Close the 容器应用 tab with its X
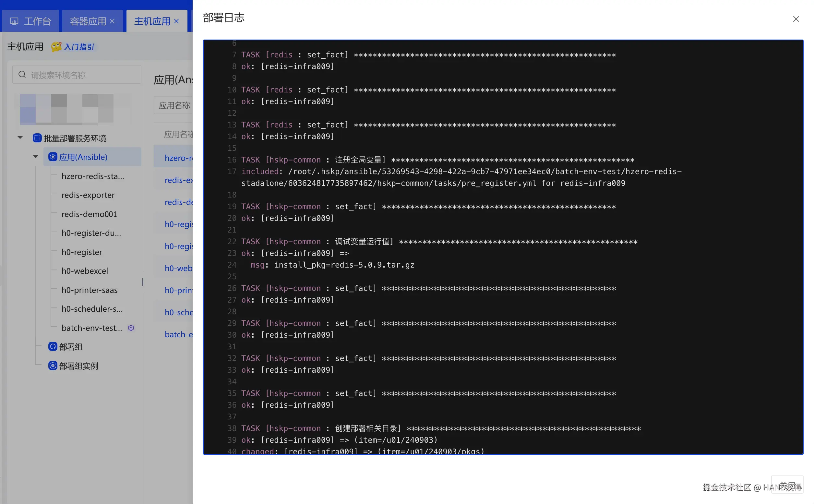 pos(112,21)
